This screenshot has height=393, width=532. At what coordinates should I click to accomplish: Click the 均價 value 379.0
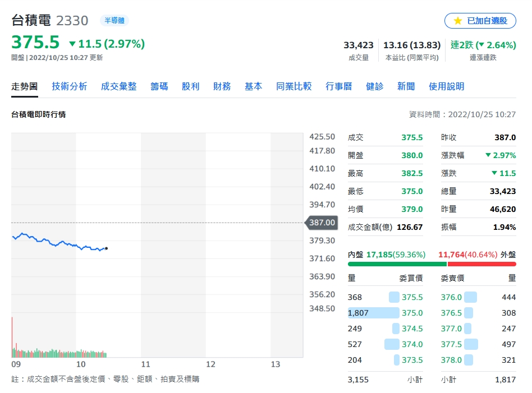(412, 209)
